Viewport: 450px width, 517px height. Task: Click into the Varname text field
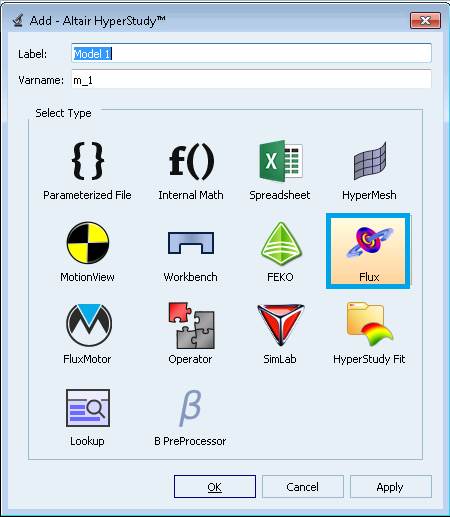click(251, 79)
